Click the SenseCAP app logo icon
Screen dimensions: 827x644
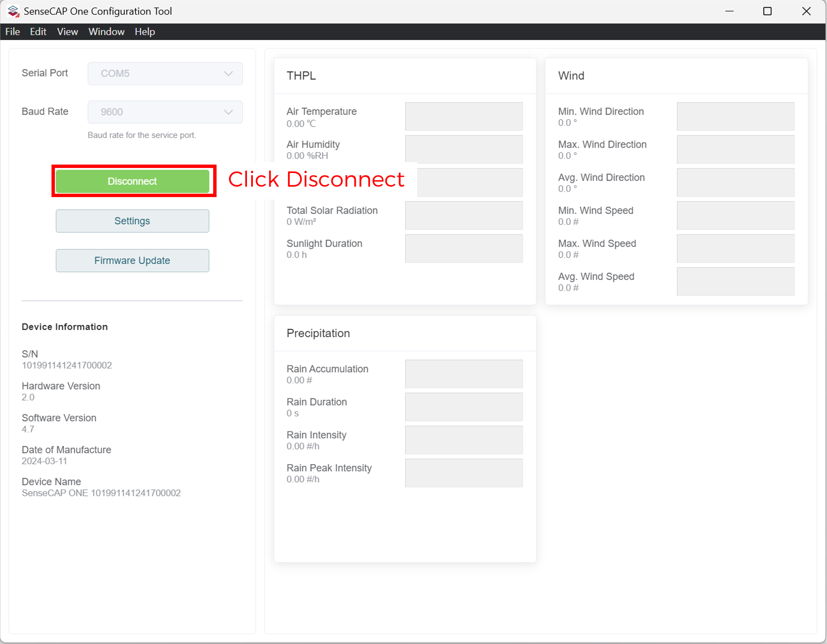(13, 11)
